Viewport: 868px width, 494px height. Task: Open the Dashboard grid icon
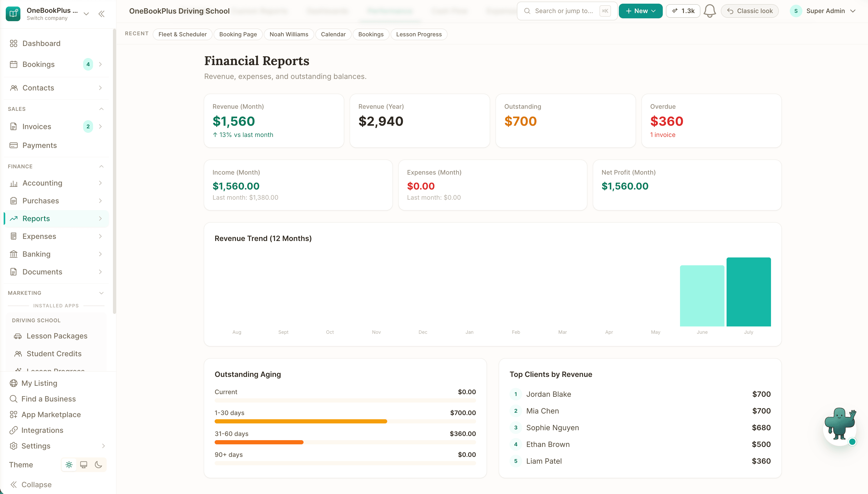(x=14, y=43)
